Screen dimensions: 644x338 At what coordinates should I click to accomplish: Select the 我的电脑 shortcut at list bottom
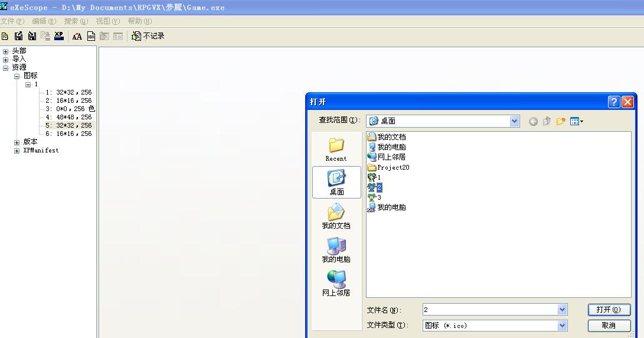pyautogui.click(x=387, y=207)
